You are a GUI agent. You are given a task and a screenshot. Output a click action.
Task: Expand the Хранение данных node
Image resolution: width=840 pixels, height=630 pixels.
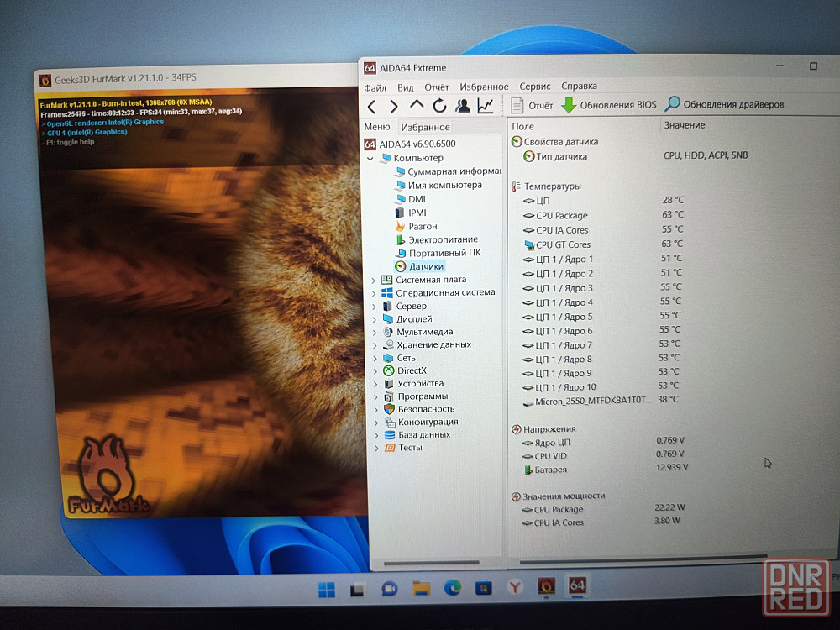point(375,345)
